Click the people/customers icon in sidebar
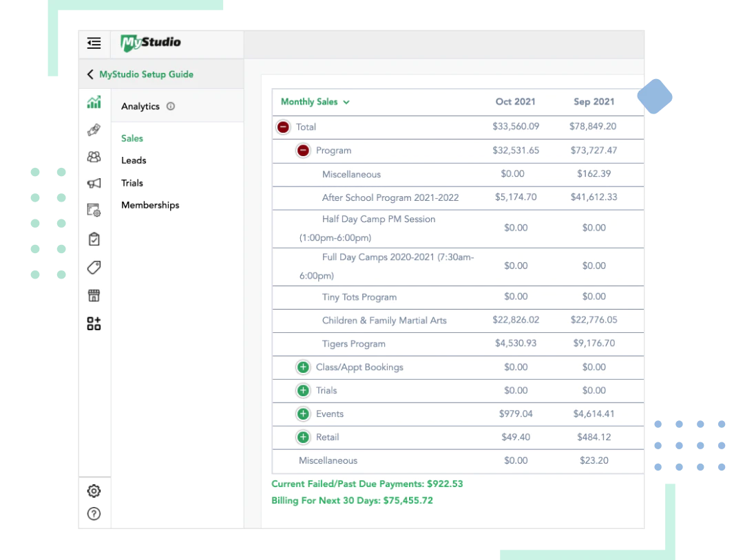The image size is (734, 560). (x=94, y=157)
